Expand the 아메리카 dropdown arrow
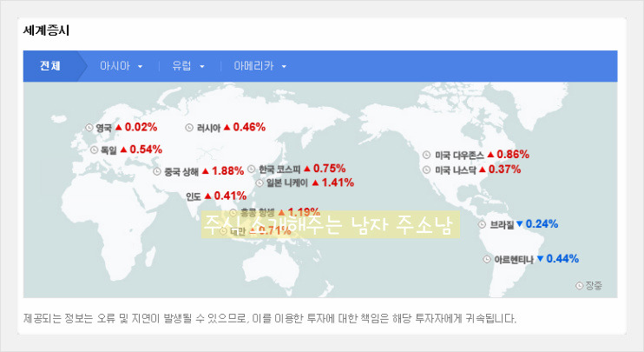Image resolution: width=644 pixels, height=352 pixels. pos(284,66)
